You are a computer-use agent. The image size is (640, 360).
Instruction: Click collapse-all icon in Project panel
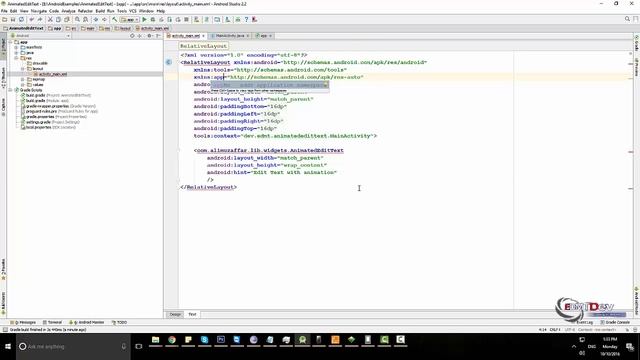pyautogui.click(x=140, y=36)
